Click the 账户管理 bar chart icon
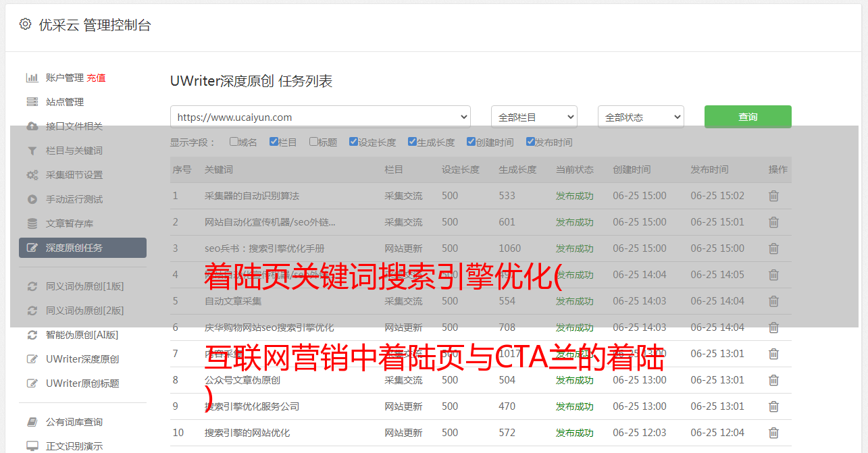This screenshot has height=453, width=868. click(x=32, y=78)
